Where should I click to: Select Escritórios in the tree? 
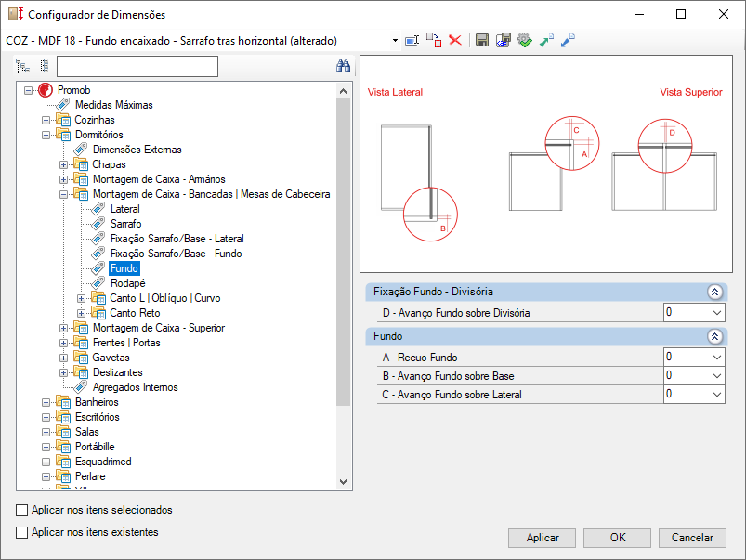(97, 417)
